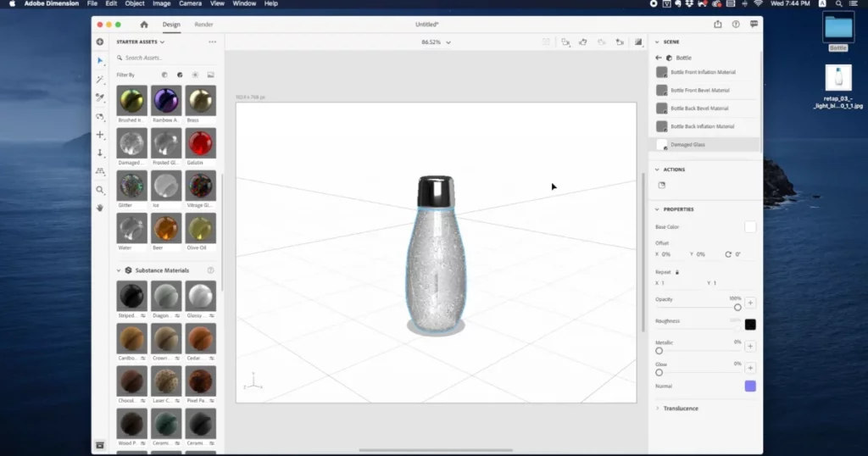868x456 pixels.
Task: Click the Camera Bookmarks icon with star
Action: tap(620, 42)
